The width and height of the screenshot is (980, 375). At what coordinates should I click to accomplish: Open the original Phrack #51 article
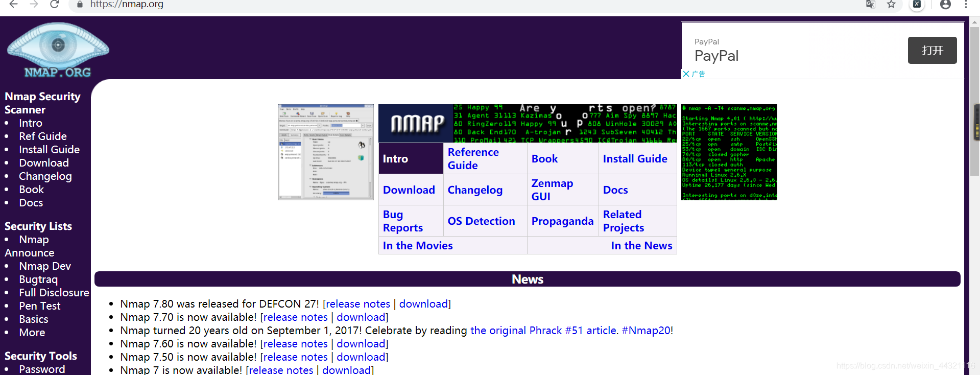544,331
